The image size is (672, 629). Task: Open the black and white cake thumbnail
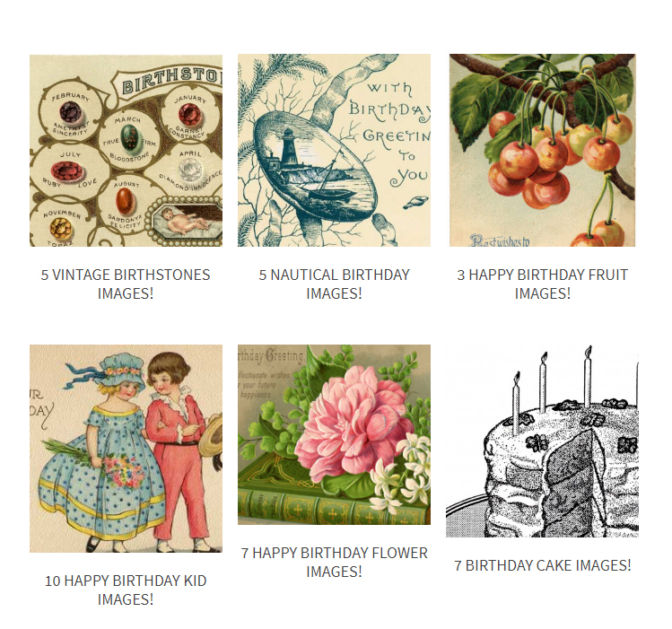click(542, 441)
